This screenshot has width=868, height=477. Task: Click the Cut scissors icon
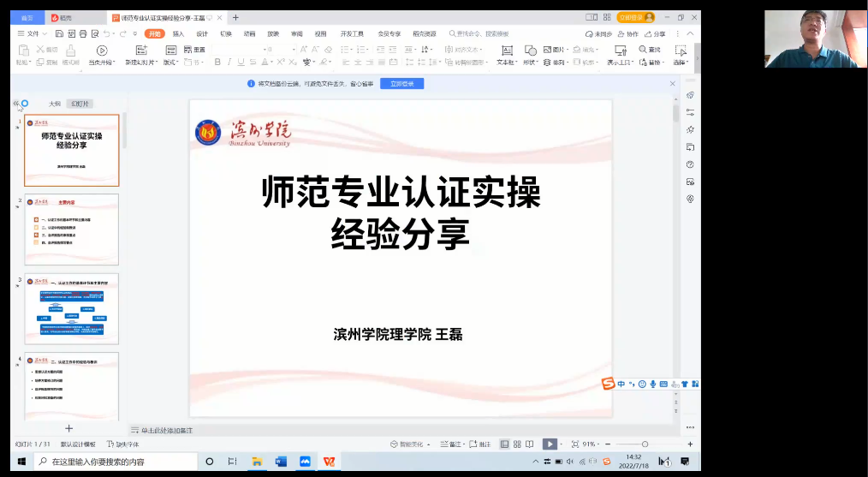pyautogui.click(x=40, y=50)
